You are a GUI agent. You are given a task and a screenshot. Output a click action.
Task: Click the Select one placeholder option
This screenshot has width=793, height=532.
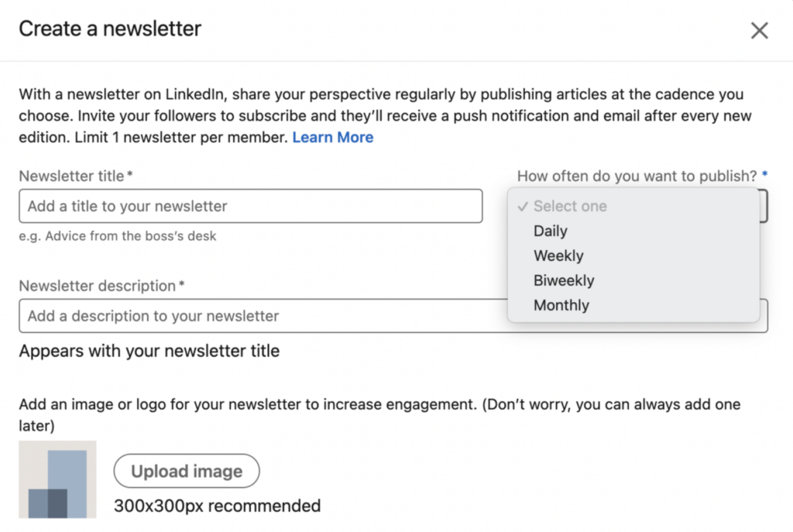(x=571, y=206)
